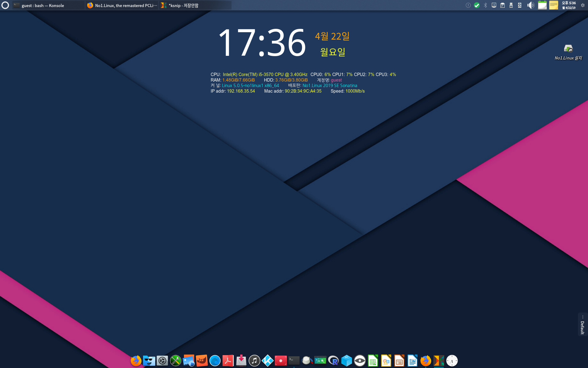Open LibreOffice Impress from dock

click(x=399, y=361)
